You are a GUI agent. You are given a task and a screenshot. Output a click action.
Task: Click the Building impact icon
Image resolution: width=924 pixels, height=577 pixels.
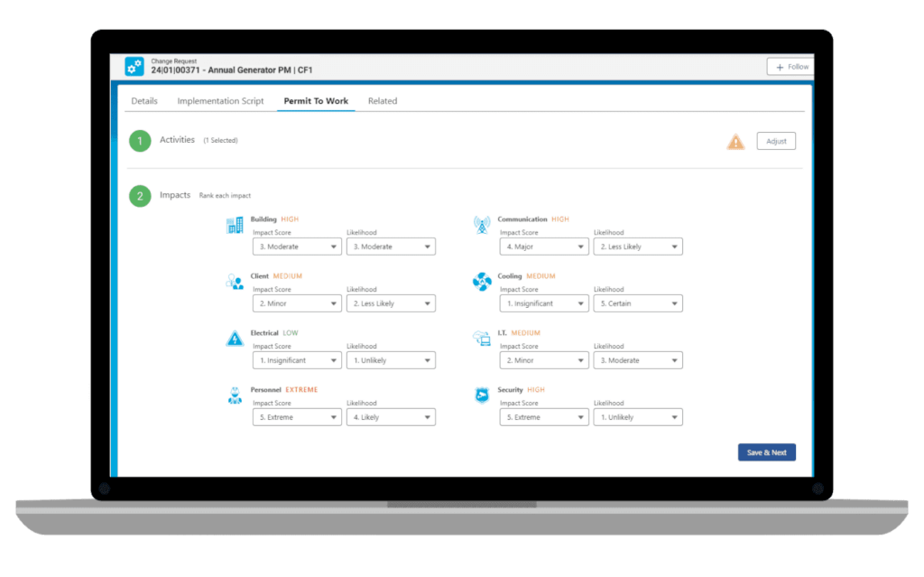tap(235, 225)
